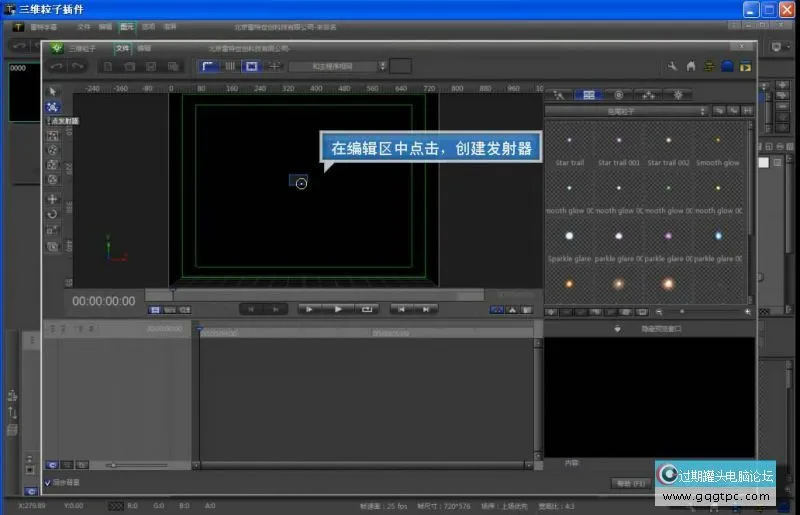Click the 帮助 (F1) button

tap(631, 483)
